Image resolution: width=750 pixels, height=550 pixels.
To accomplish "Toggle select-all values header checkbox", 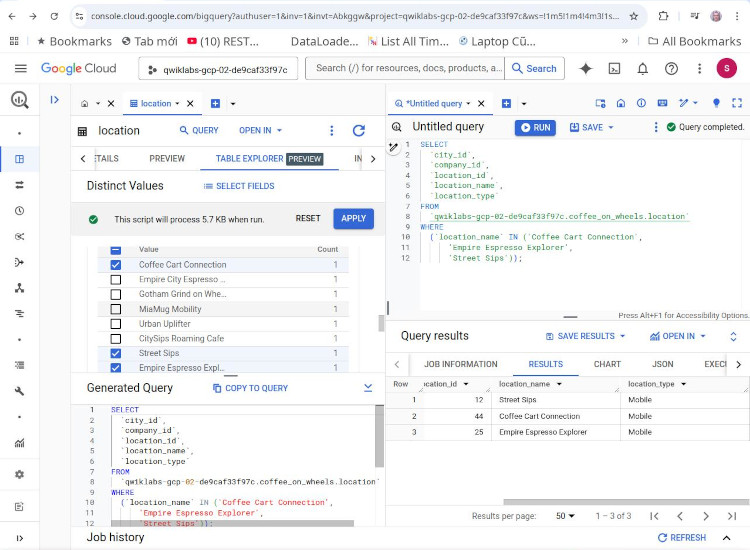I will 116,250.
